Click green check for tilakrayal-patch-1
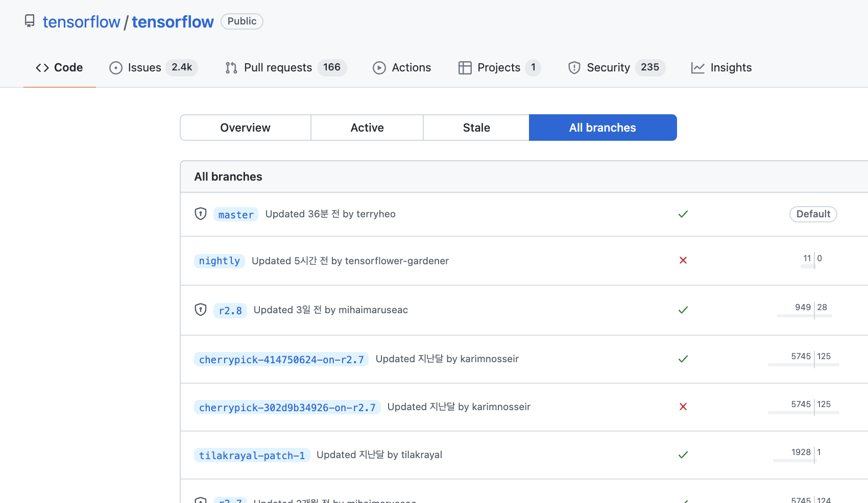Image resolution: width=868 pixels, height=503 pixels. pyautogui.click(x=683, y=455)
